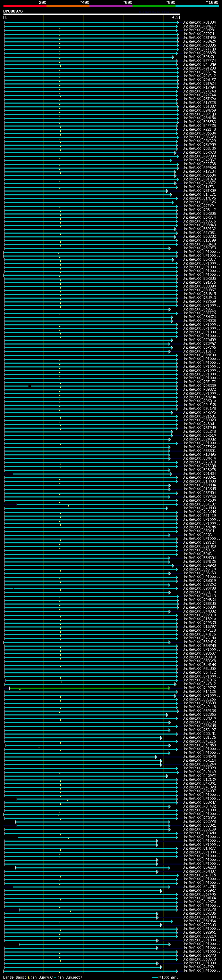Image resolution: width=222 pixels, height=980 pixels.
Task: Select the UniRef100_P36584 label
Action: tap(199, 175)
